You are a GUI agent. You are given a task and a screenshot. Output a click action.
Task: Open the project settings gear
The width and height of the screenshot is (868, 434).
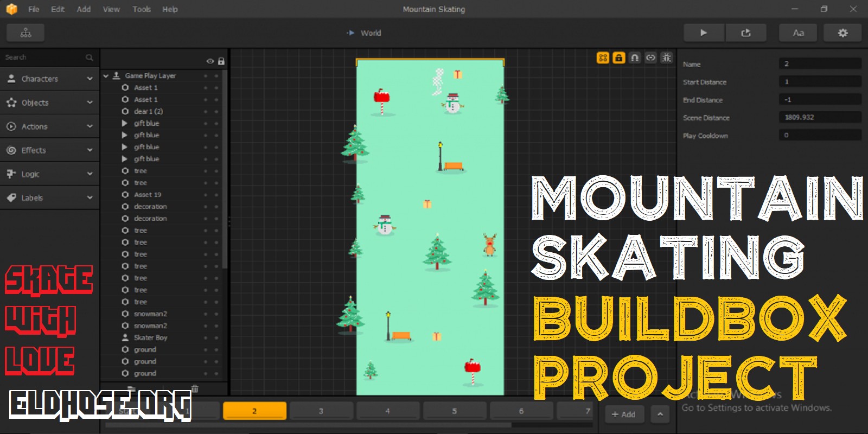pyautogui.click(x=843, y=33)
